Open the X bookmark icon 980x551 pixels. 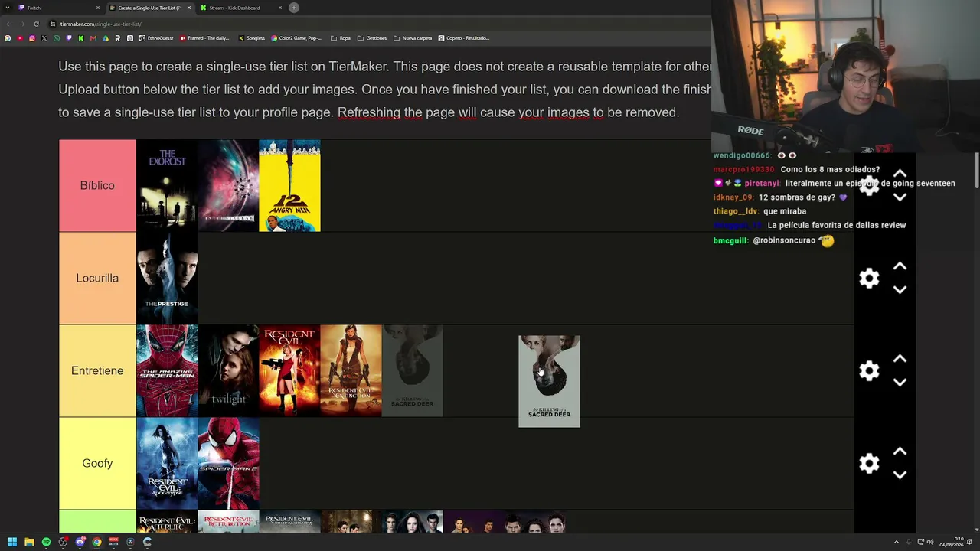coord(44,38)
